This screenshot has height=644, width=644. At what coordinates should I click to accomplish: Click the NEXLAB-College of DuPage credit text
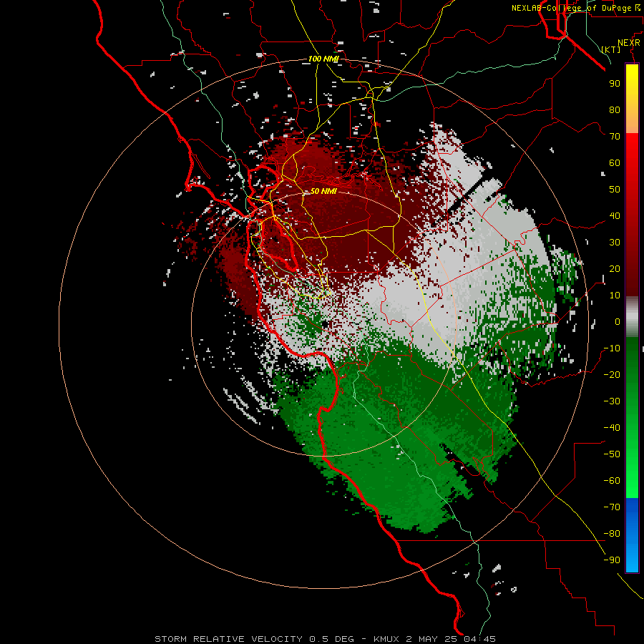(x=571, y=8)
